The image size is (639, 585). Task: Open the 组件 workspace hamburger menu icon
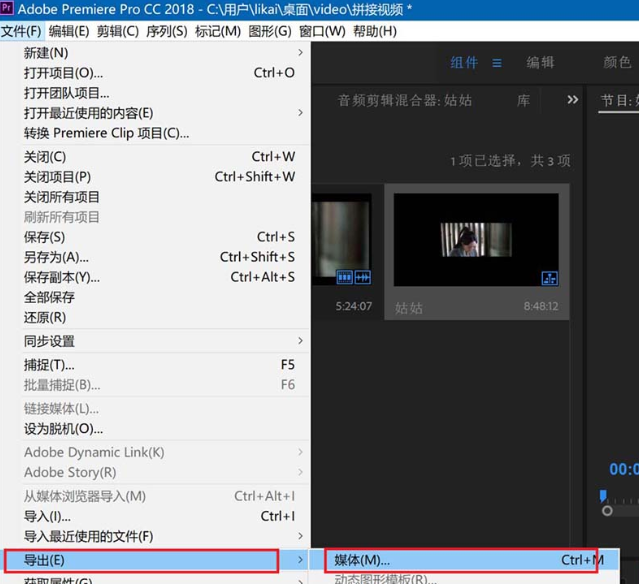[x=497, y=63]
